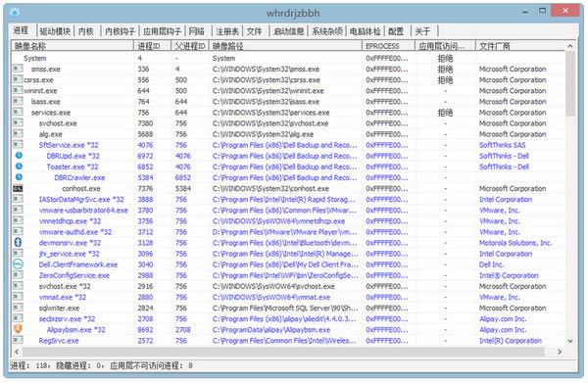This screenshot has height=383, width=588.
Task: Click the icon in the vmware-usbarbitrator64.exe row
Action: pyautogui.click(x=18, y=210)
